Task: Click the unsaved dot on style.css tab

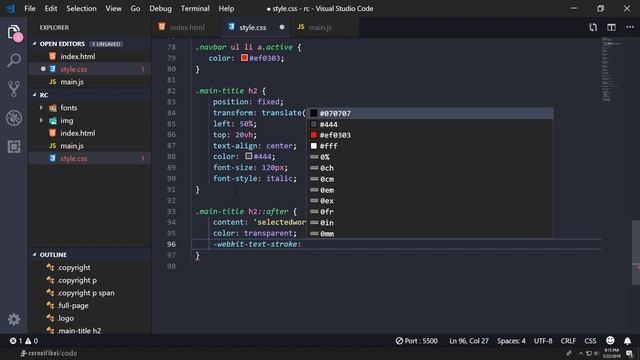Action: pos(282,27)
